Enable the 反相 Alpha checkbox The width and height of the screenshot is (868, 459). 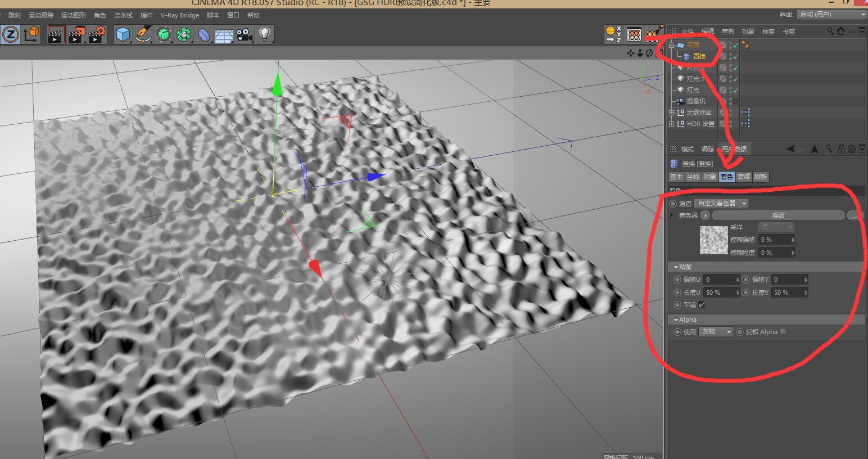(784, 332)
